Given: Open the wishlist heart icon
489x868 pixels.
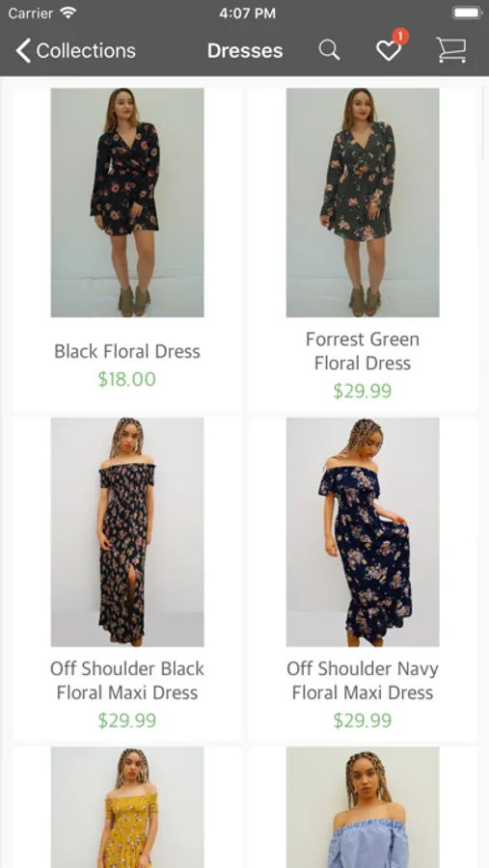Looking at the screenshot, I should click(388, 51).
